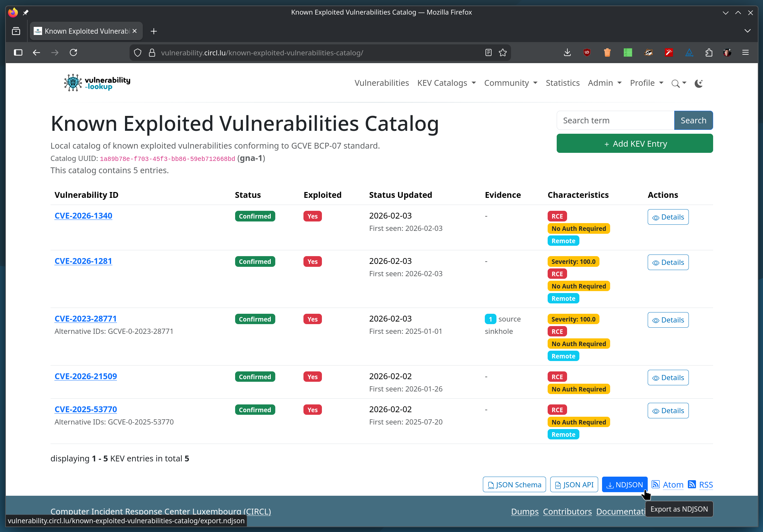763x532 pixels.
Task: Expand the Community dropdown menu
Action: tap(510, 83)
